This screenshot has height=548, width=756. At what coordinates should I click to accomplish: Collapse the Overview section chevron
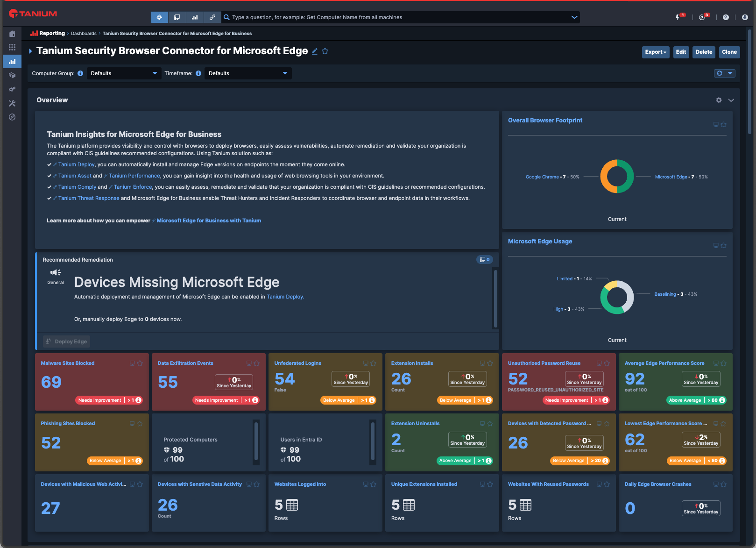pyautogui.click(x=732, y=100)
